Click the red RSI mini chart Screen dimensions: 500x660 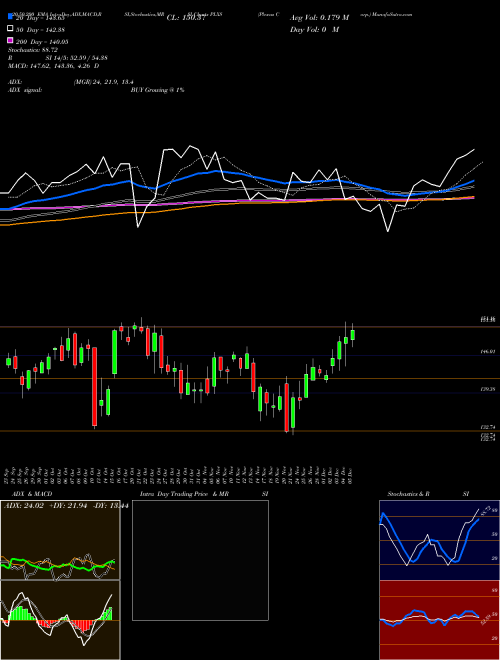tap(439, 620)
